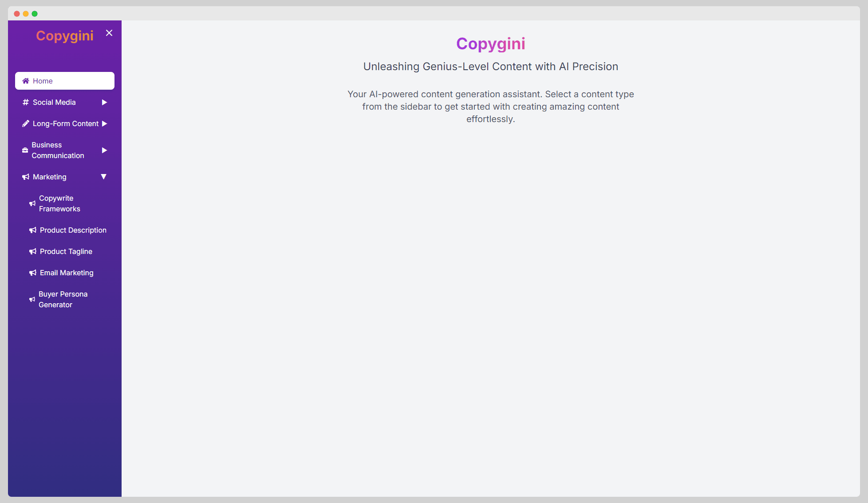This screenshot has width=868, height=503.
Task: Click the Home house icon
Action: tap(26, 81)
